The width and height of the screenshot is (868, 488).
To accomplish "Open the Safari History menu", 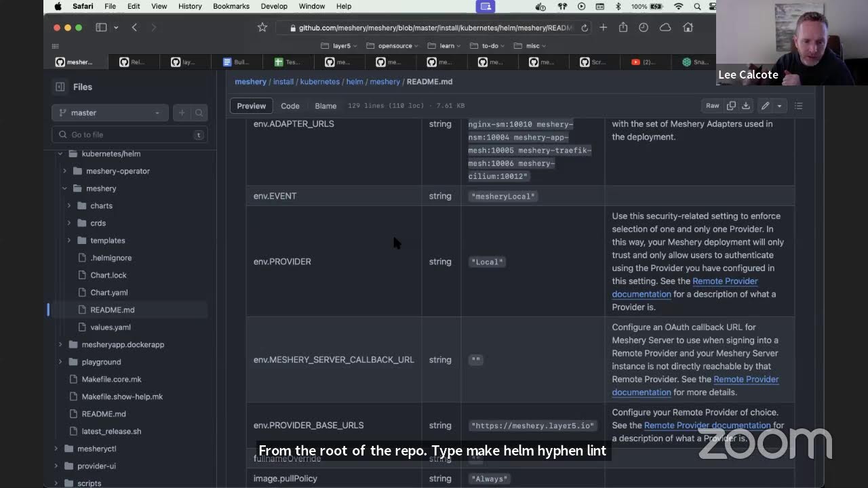I will (190, 6).
